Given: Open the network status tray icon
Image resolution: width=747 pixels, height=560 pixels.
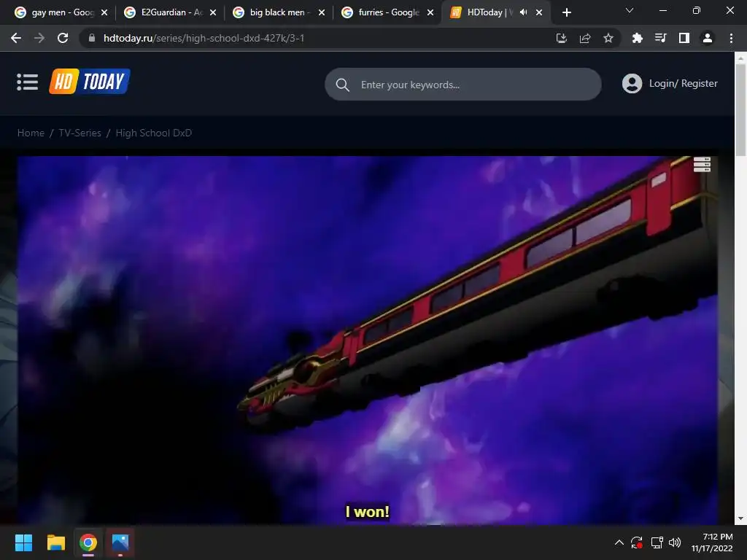Looking at the screenshot, I should [657, 542].
